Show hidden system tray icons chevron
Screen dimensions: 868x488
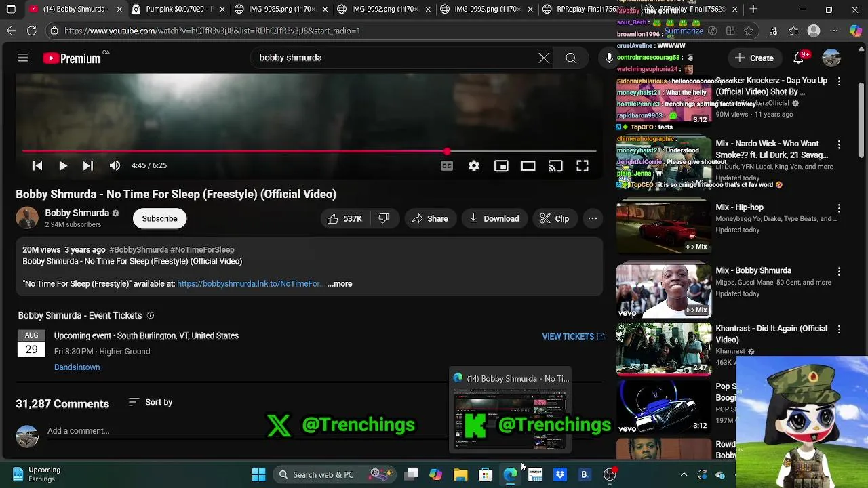pos(684,474)
